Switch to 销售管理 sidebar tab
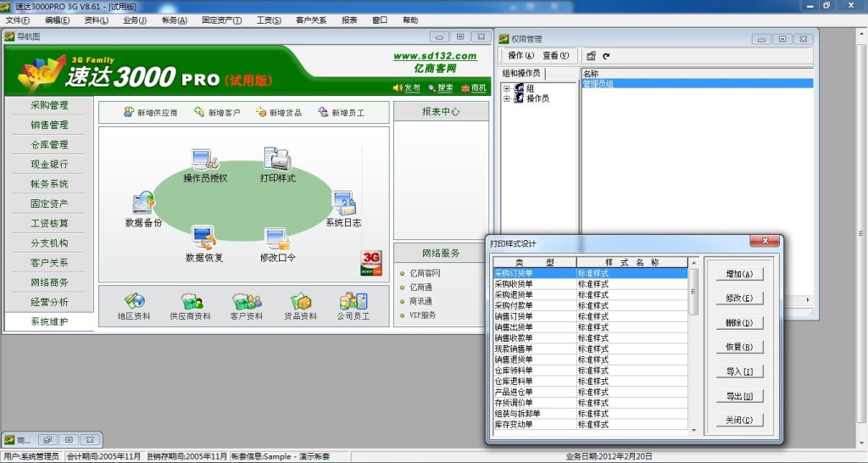Image resolution: width=868 pixels, height=463 pixels. point(48,125)
